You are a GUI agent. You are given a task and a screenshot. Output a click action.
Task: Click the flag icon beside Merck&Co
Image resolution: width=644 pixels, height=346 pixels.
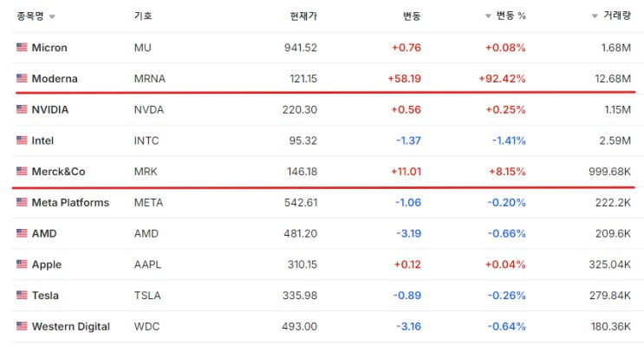pyautogui.click(x=22, y=171)
